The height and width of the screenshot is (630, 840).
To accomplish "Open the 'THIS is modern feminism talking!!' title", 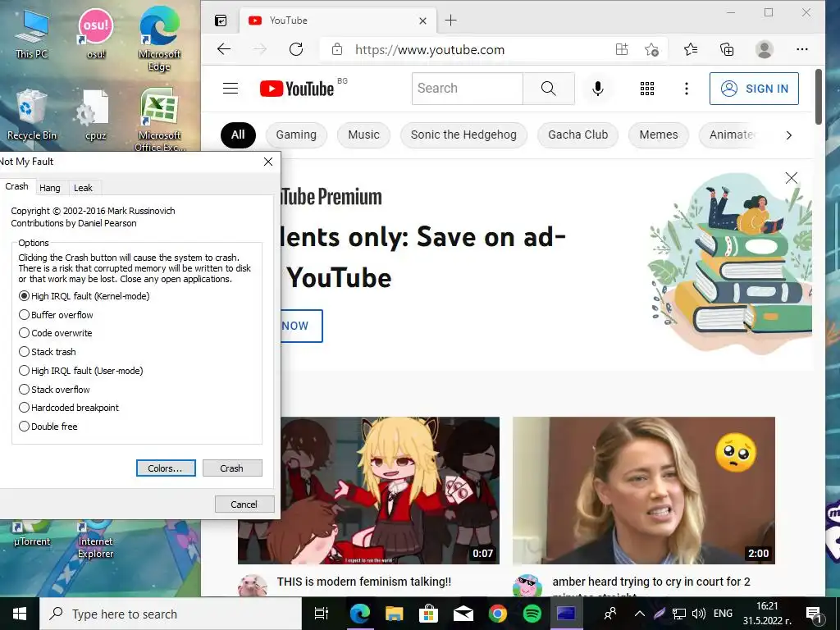I will click(364, 582).
